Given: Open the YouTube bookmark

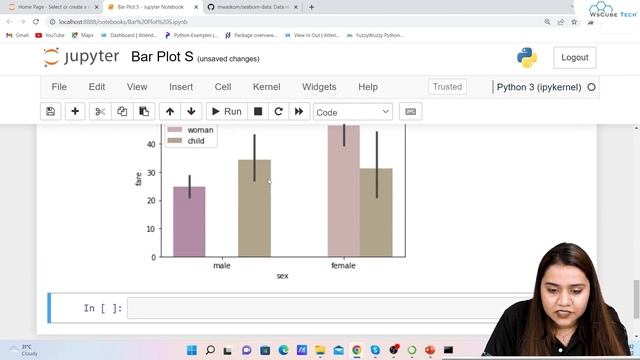Looking at the screenshot, I should [50, 35].
